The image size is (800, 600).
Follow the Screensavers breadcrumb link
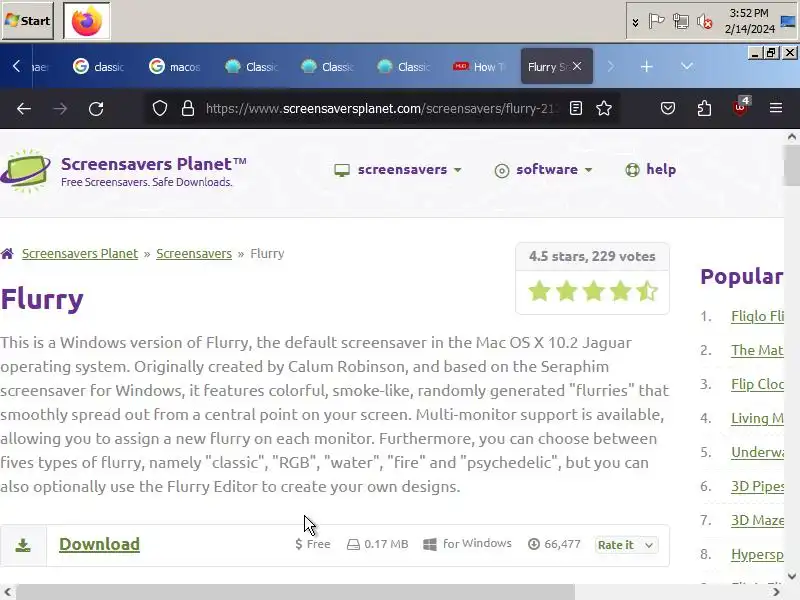(x=194, y=254)
